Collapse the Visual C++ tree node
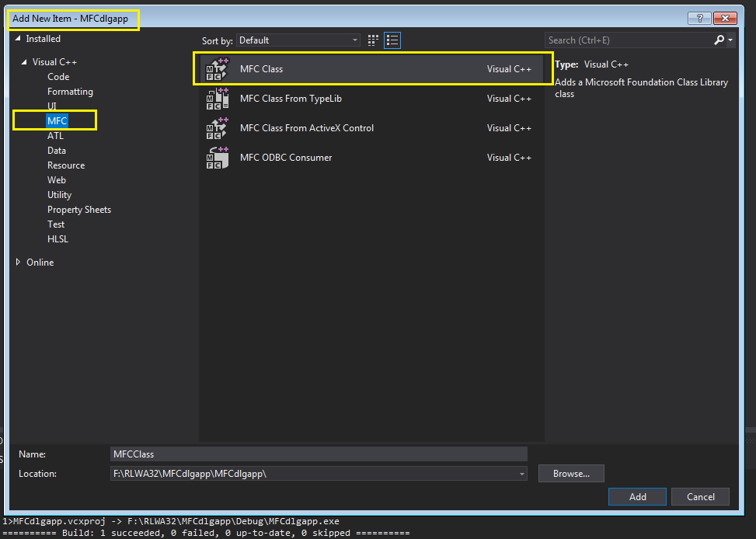This screenshot has width=756, height=539. coord(24,62)
